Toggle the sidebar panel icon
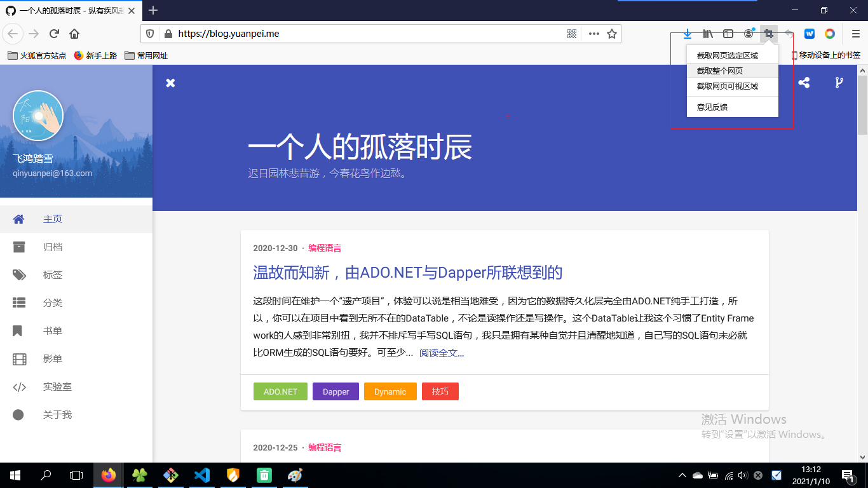 (x=729, y=34)
